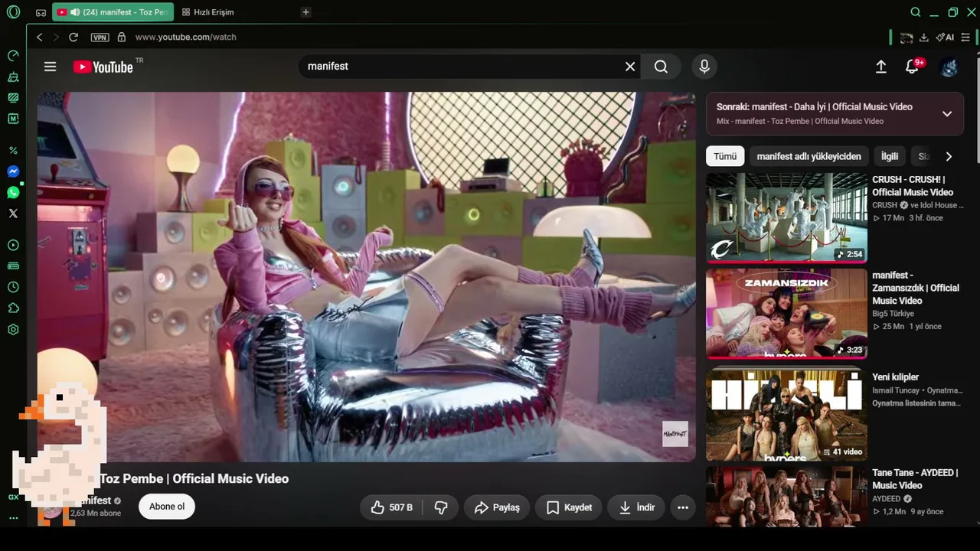Open Easy Setup sliders icon

coord(966,37)
